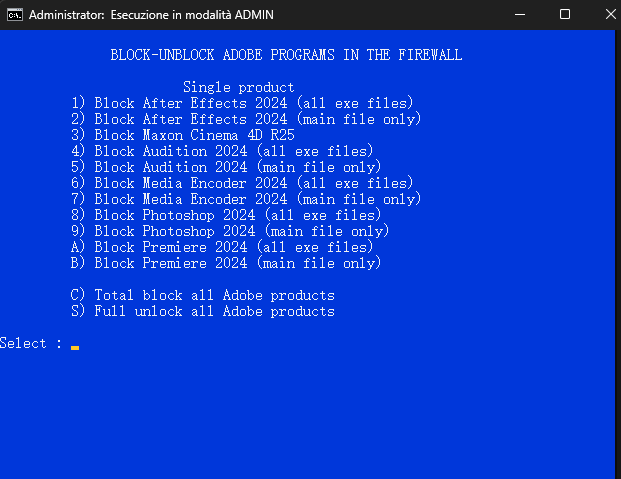
Task: Click option 7 Block Media Encoder main file only
Action: 246,199
